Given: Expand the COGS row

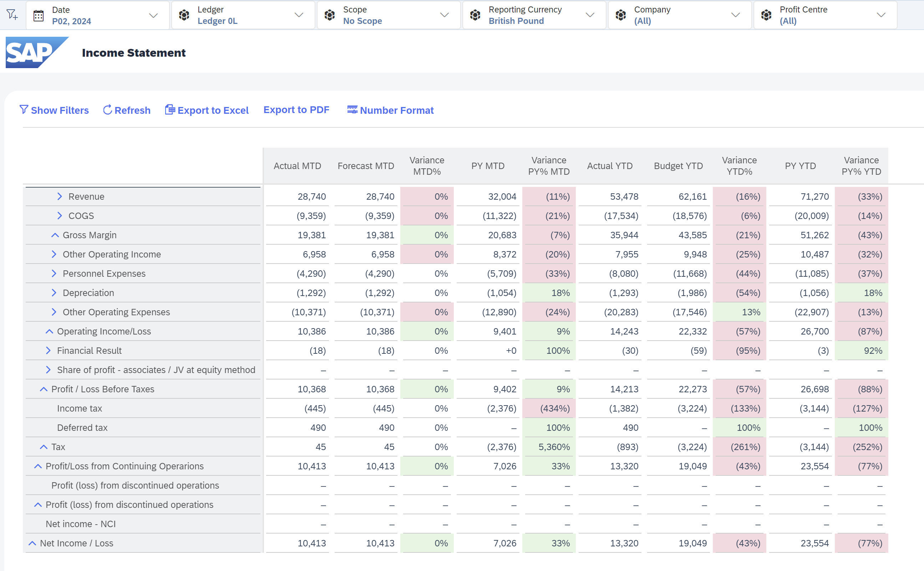Looking at the screenshot, I should point(59,216).
